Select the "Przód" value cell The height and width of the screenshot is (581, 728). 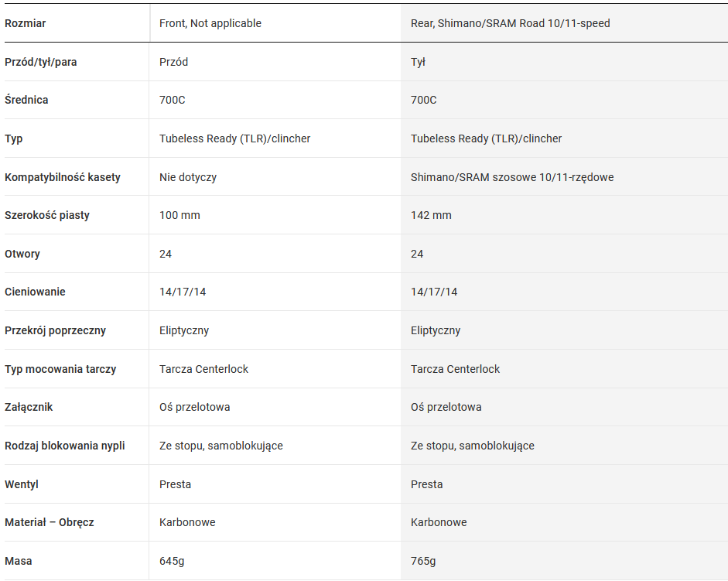(174, 62)
